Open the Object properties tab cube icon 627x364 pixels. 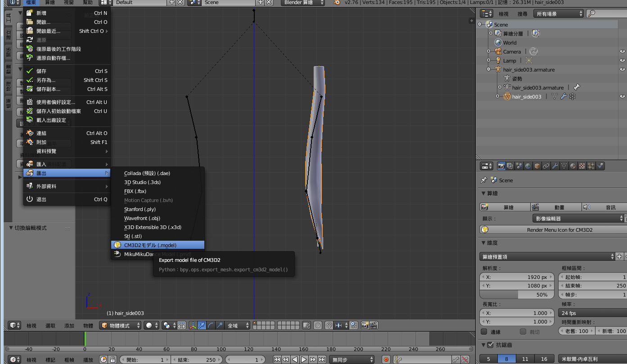click(537, 166)
